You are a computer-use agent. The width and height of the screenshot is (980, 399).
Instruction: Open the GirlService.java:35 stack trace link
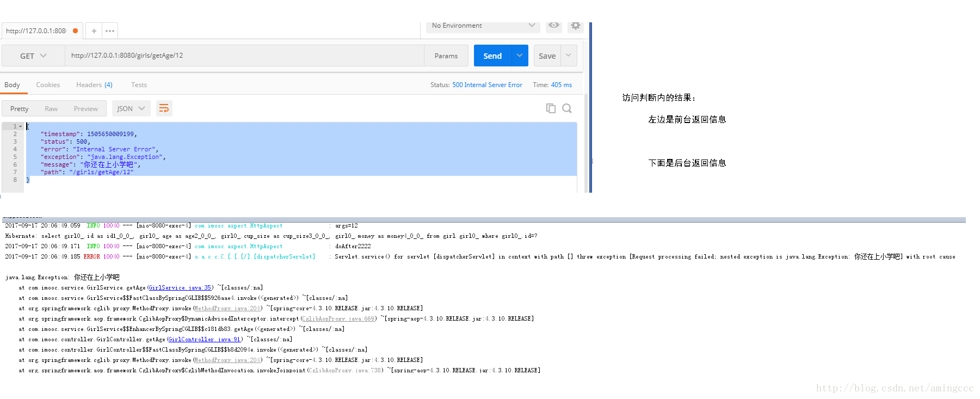180,287
